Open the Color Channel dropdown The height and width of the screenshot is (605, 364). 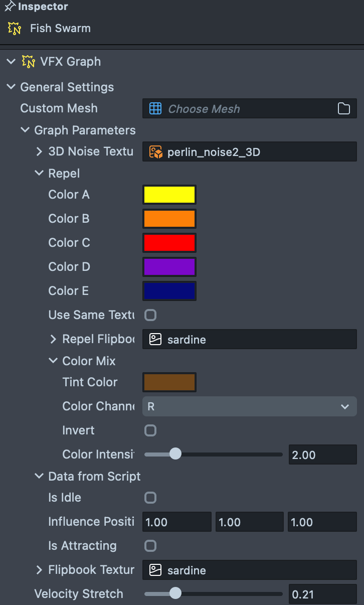click(x=249, y=406)
